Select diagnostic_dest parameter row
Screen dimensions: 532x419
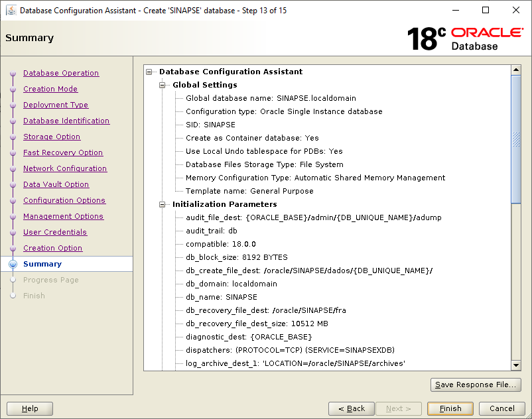[x=249, y=337]
